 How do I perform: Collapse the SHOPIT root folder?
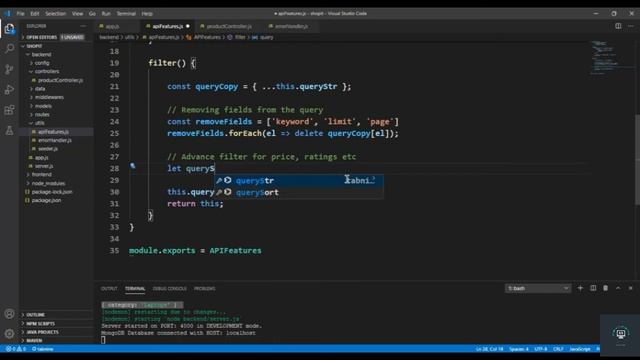pyautogui.click(x=34, y=46)
